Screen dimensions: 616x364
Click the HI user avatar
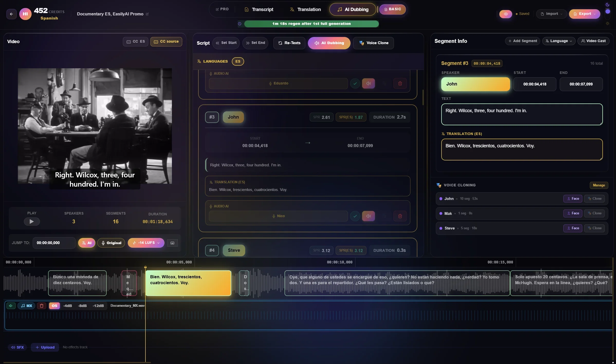click(x=25, y=14)
